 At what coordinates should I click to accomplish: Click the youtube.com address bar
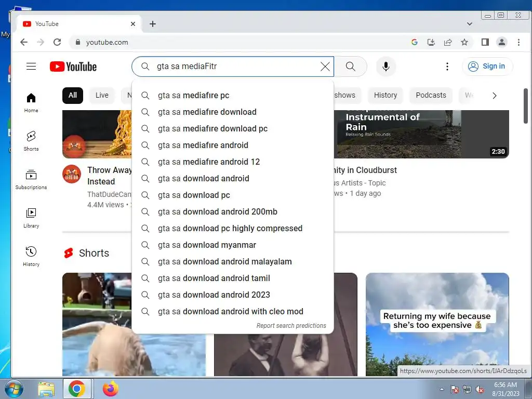(237, 42)
